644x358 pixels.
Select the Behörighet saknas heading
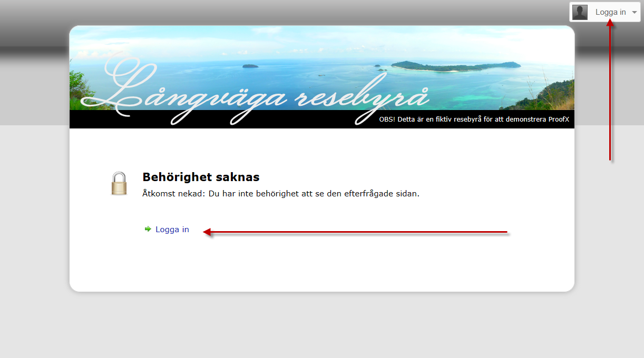(201, 177)
